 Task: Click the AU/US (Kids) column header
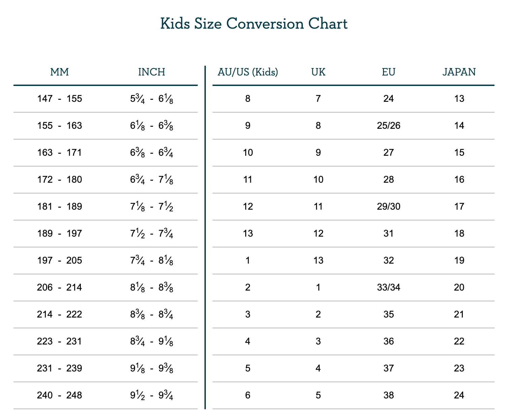coord(248,72)
